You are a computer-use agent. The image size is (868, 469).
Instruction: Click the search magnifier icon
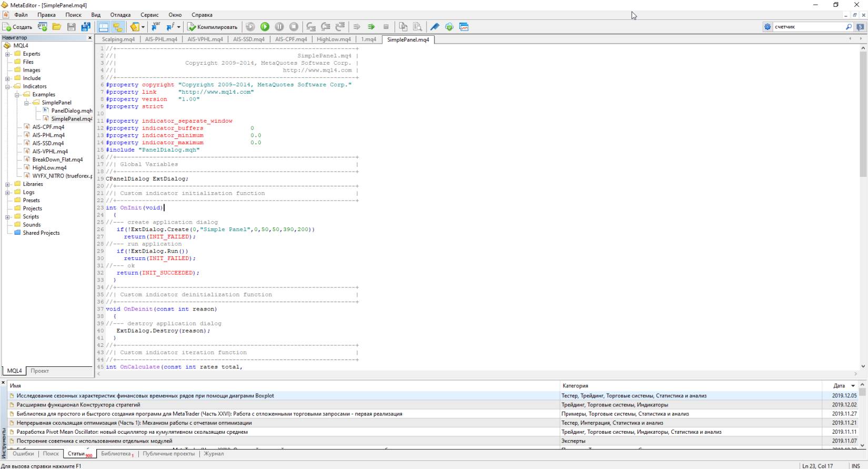(x=849, y=27)
